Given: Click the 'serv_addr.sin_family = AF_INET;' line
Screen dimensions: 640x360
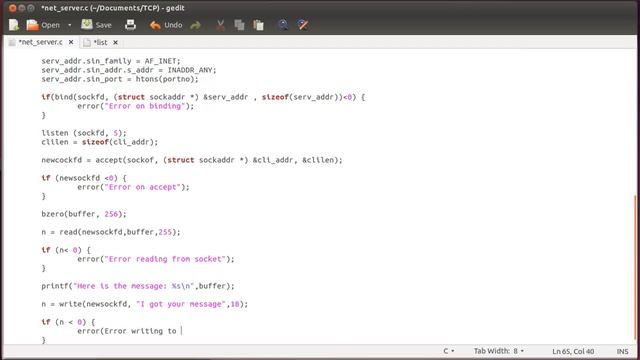Looking at the screenshot, I should 111,61.
